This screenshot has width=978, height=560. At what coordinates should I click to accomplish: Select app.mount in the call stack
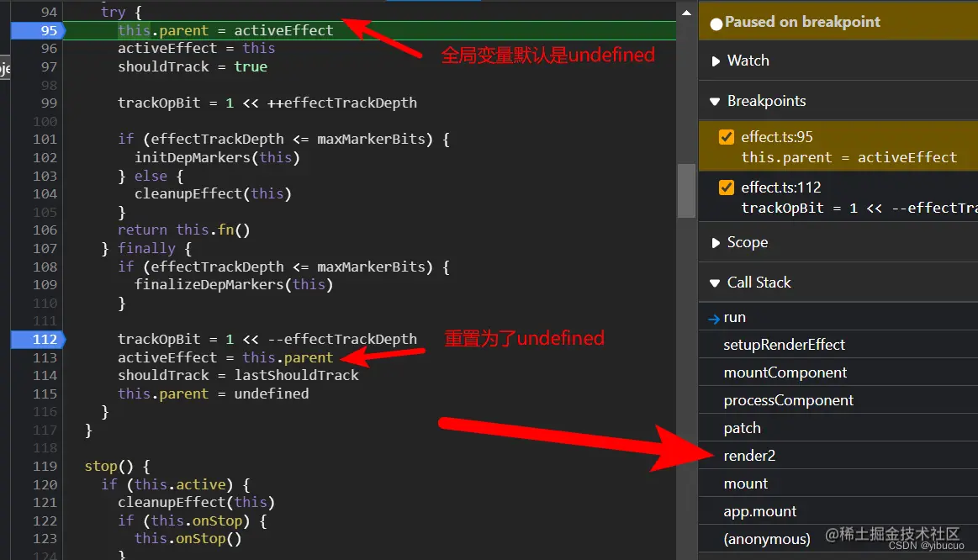click(x=838, y=511)
